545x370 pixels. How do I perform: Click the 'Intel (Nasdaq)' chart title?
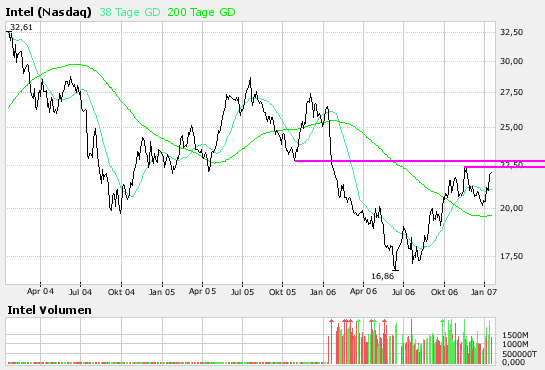coord(48,13)
